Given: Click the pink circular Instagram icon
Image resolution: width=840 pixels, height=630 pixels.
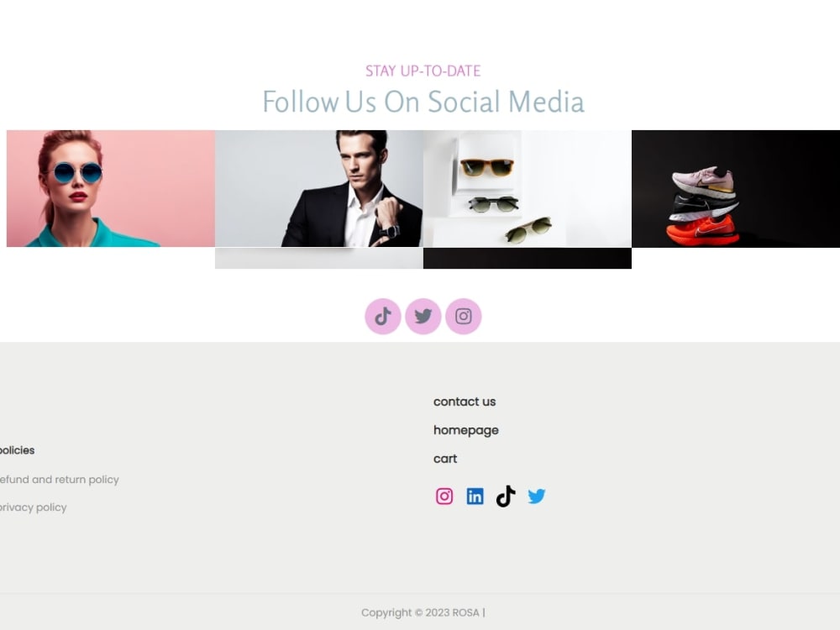Looking at the screenshot, I should tap(464, 316).
